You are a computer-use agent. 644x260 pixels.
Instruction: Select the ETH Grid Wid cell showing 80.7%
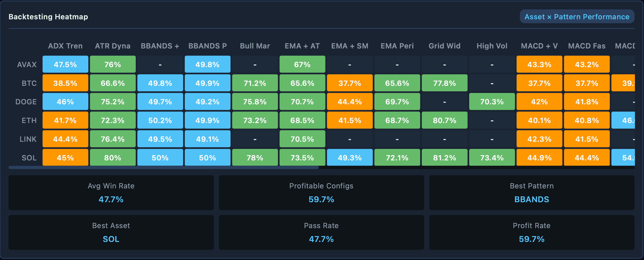[444, 120]
